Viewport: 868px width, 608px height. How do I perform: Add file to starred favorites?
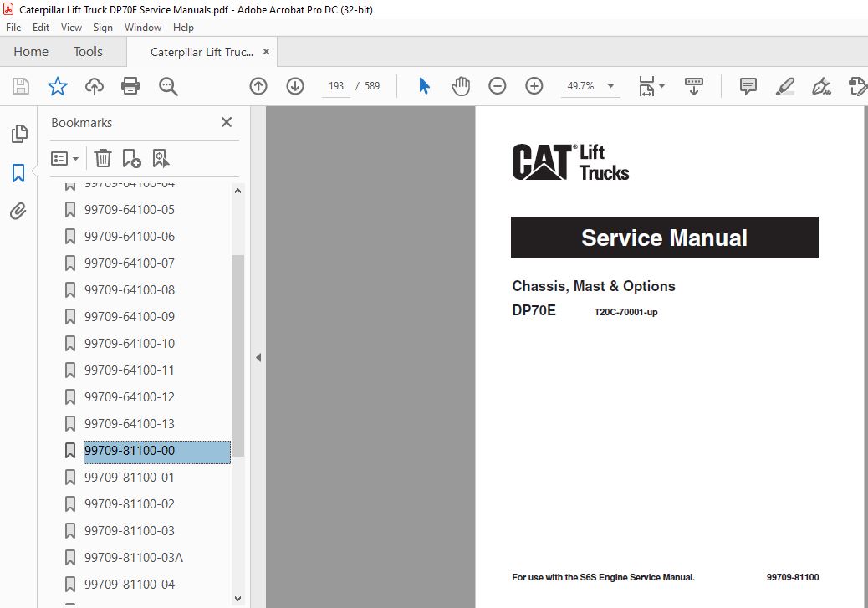click(x=58, y=86)
